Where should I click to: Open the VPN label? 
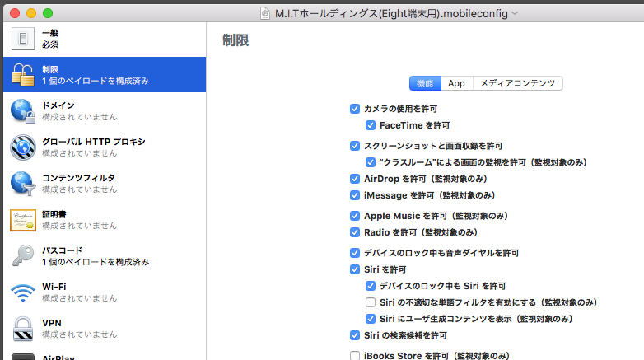click(x=52, y=323)
